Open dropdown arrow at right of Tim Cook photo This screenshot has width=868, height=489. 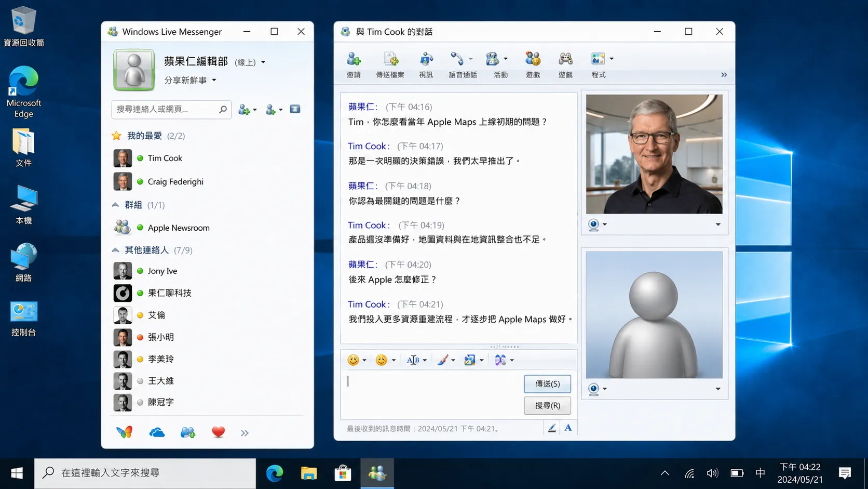pyautogui.click(x=718, y=224)
